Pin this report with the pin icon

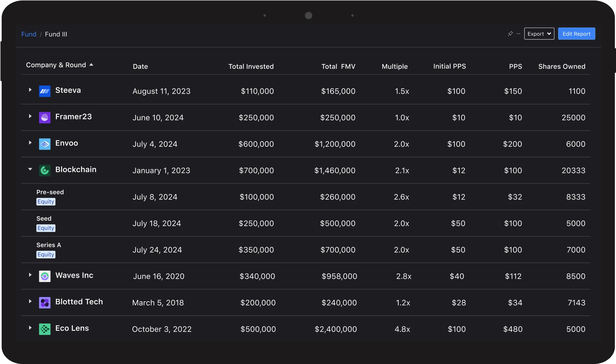[x=510, y=34]
